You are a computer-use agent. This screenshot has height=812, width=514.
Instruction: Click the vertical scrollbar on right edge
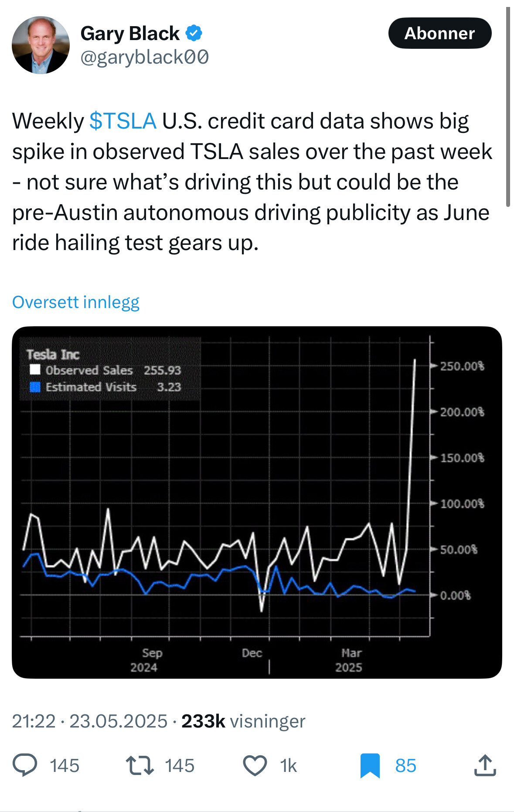tap(508, 107)
